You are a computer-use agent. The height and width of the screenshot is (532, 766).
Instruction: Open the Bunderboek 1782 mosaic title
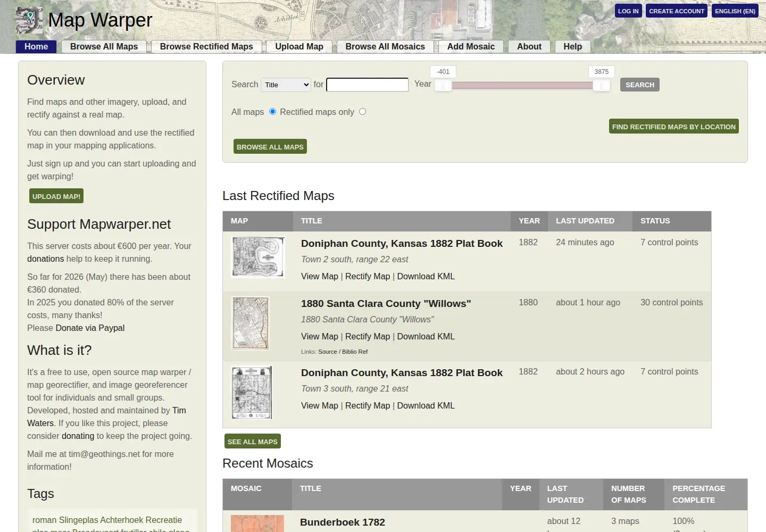343,522
